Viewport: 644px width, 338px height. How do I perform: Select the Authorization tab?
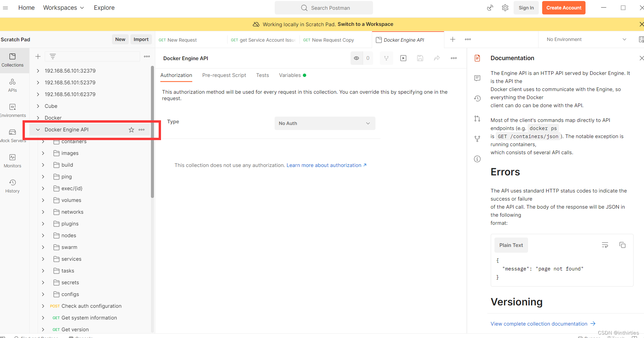(176, 75)
